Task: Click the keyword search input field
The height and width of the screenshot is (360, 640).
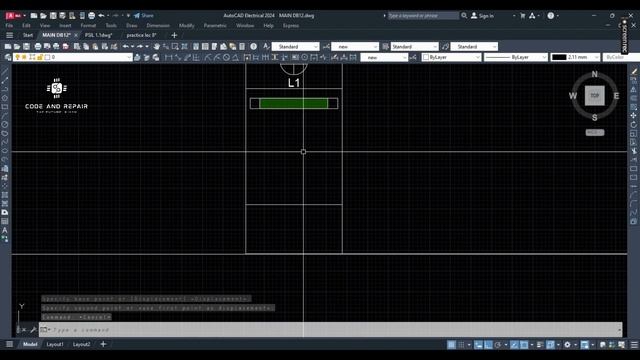Action: (423, 16)
